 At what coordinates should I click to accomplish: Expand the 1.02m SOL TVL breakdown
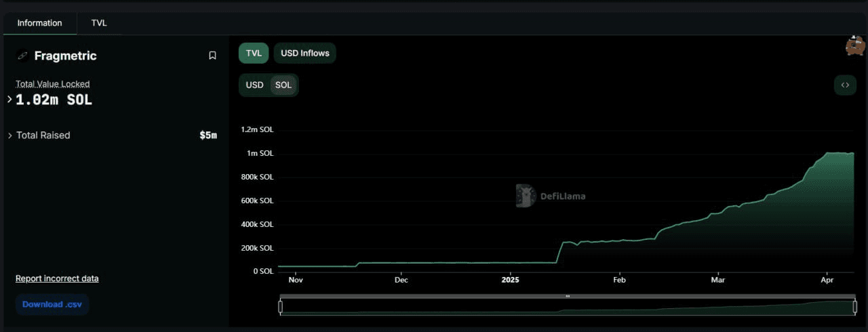(x=9, y=100)
